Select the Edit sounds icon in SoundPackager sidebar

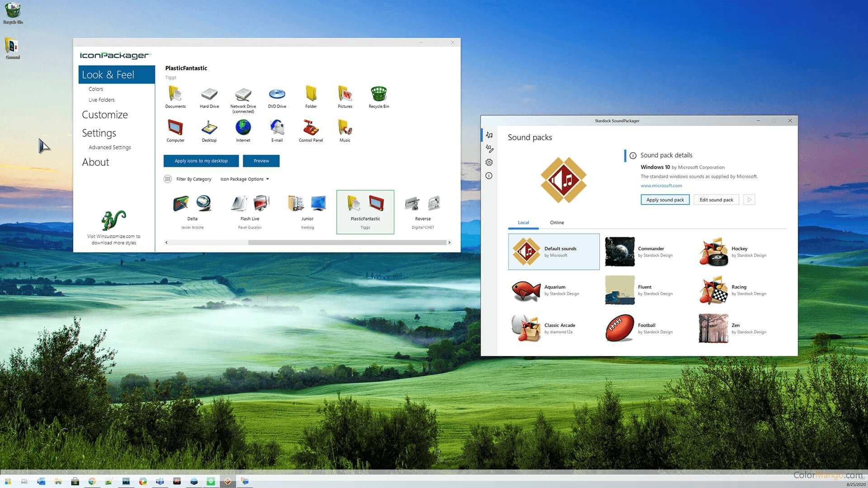point(489,148)
